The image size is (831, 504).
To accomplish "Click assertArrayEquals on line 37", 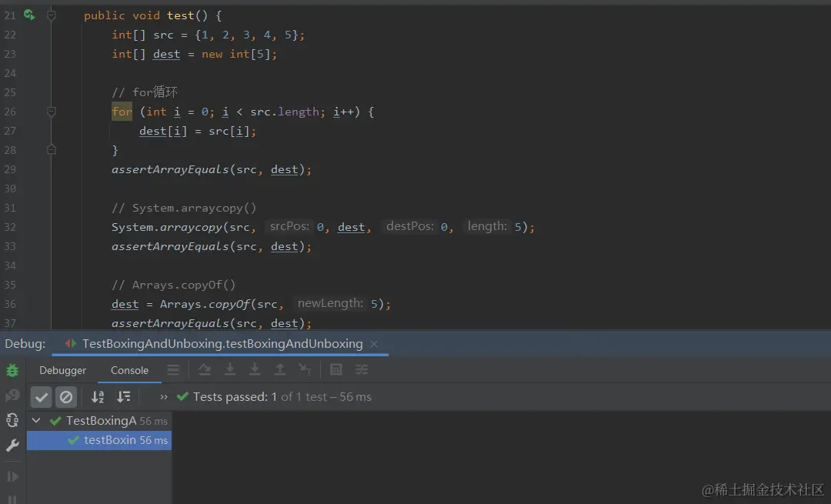I will pos(169,323).
